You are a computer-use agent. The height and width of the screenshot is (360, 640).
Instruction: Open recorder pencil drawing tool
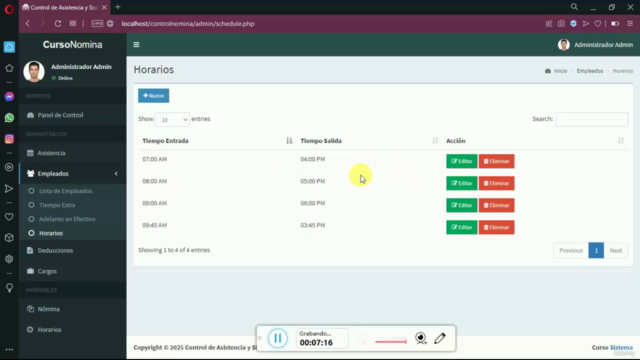pos(440,338)
